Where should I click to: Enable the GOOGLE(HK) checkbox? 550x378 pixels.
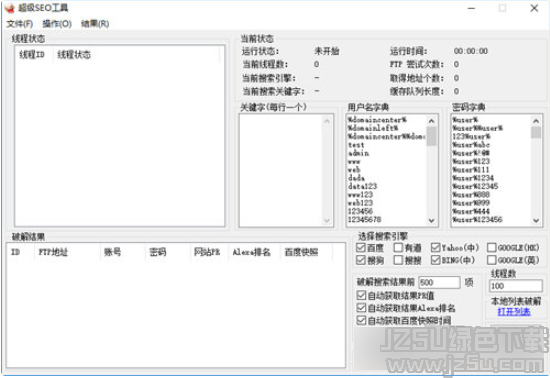[492, 248]
